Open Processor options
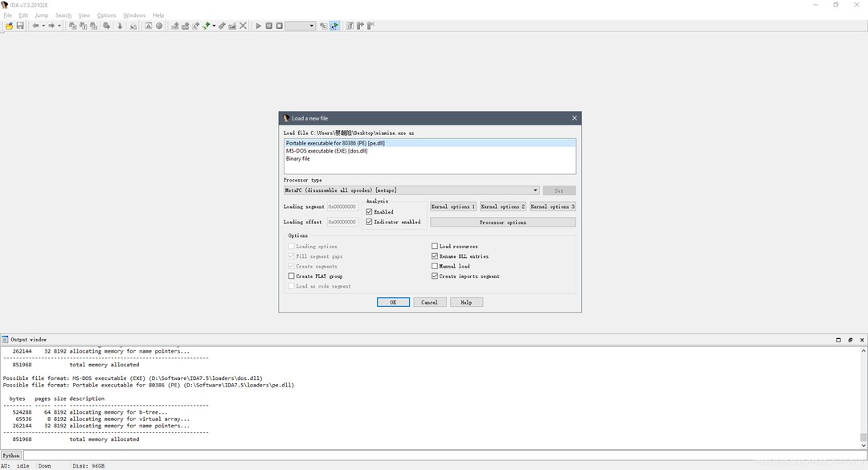This screenshot has width=868, height=470. click(x=502, y=222)
